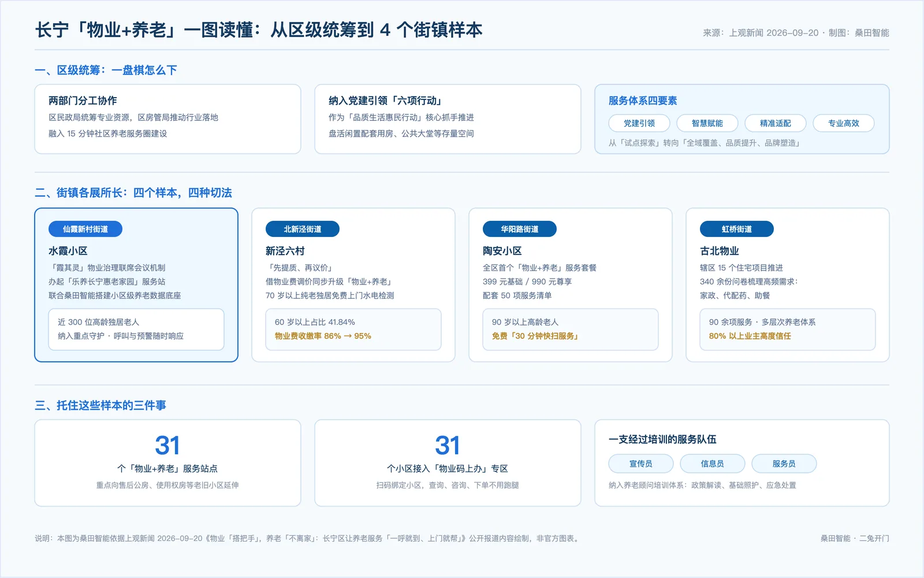Click the text 盘活闲置配套用房、公共大堂等存量空间

[x=401, y=134]
